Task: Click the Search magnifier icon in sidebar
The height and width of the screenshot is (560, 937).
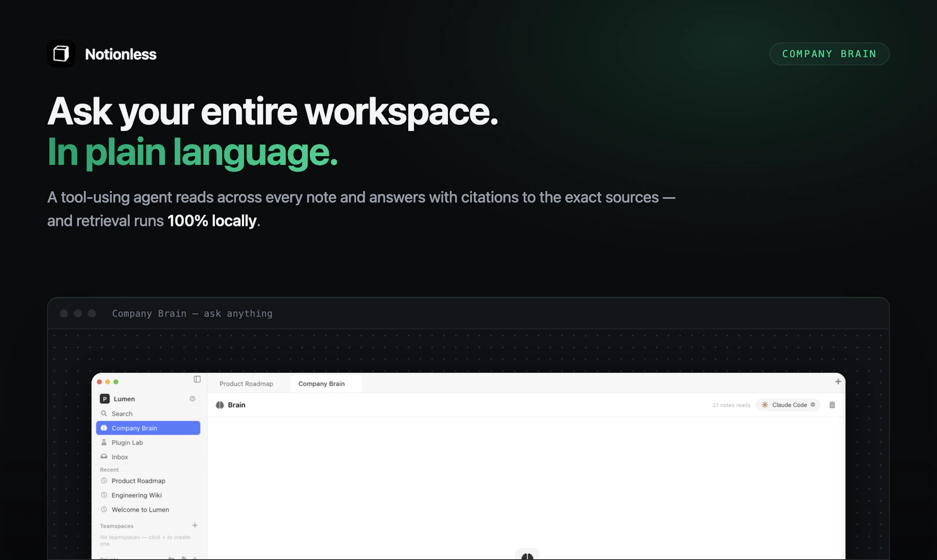Action: [104, 414]
